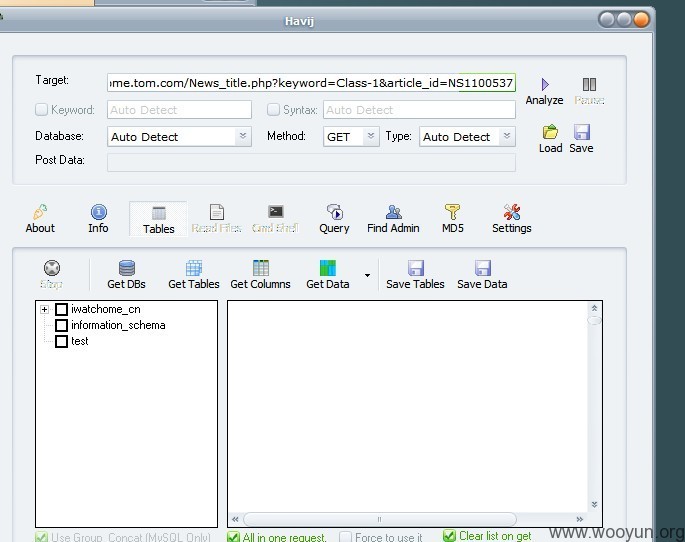Click the Analyze play icon
This screenshot has height=542, width=685.
click(545, 84)
